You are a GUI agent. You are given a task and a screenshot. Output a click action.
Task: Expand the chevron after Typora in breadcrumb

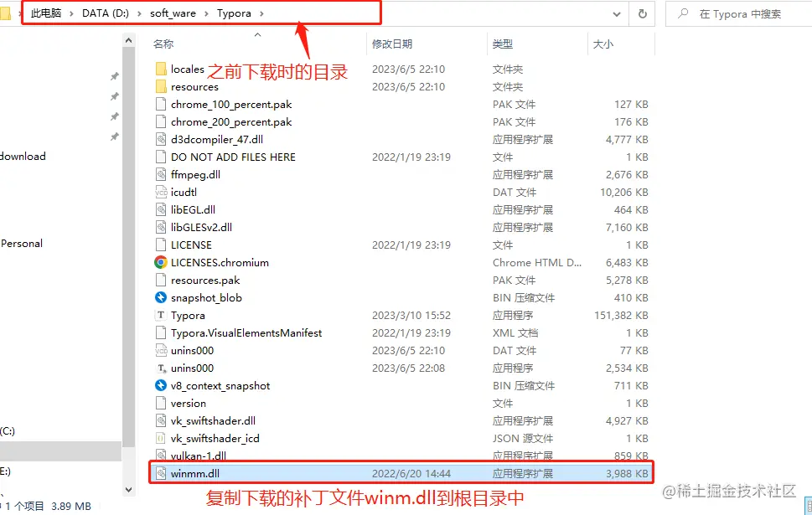click(261, 13)
